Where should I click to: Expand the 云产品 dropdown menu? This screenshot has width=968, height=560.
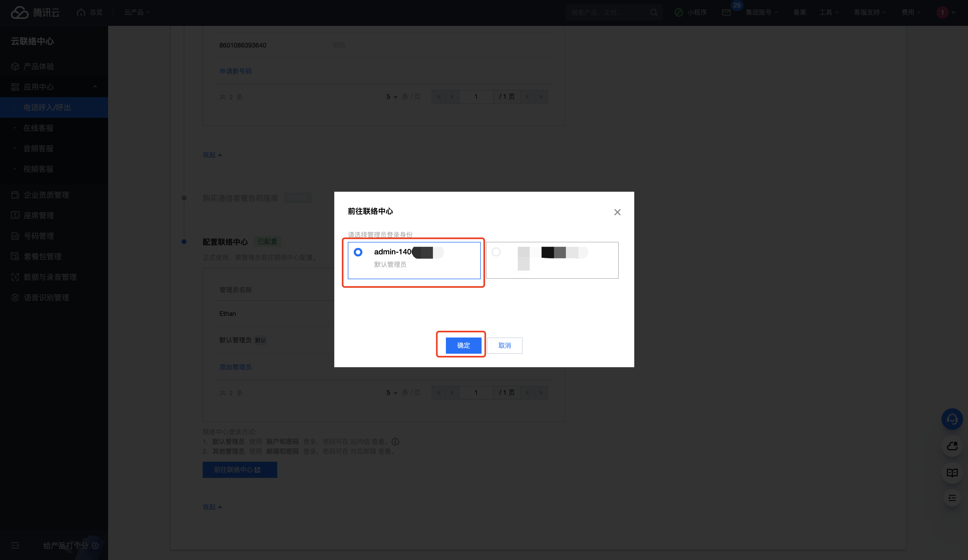pyautogui.click(x=137, y=12)
